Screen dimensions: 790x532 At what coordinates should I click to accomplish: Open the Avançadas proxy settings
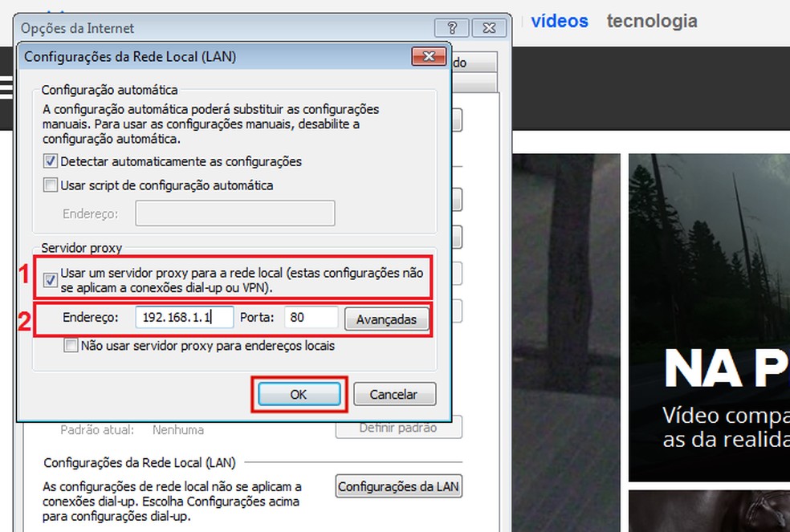[386, 319]
